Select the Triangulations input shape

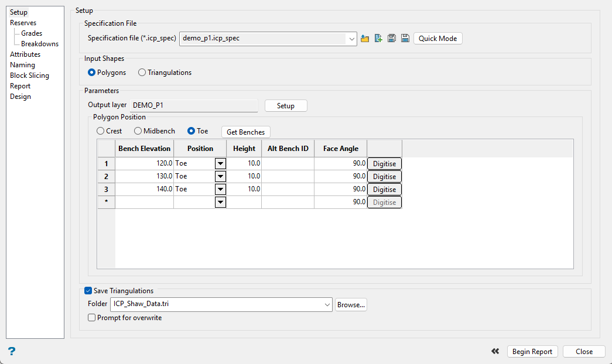point(142,73)
